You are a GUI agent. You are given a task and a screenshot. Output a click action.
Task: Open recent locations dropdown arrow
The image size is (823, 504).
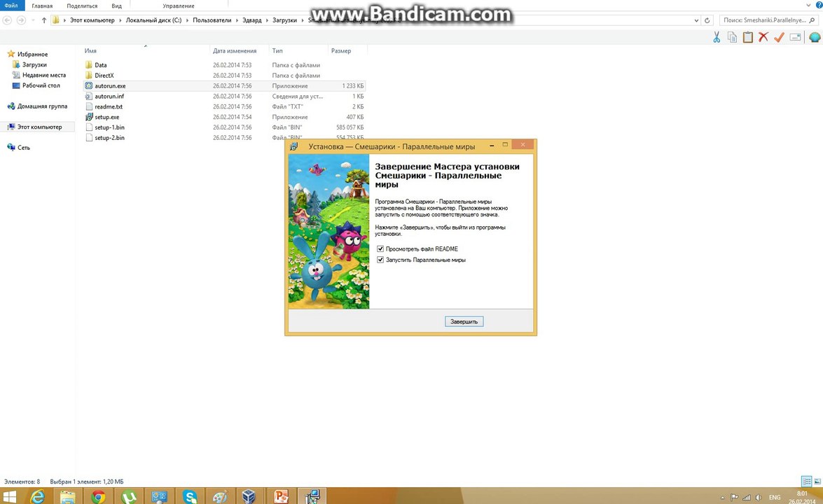(33, 20)
